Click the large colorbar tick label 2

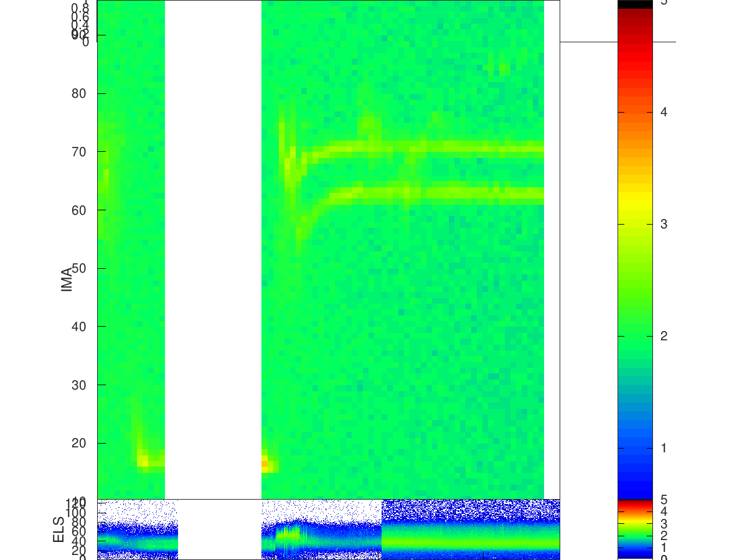click(664, 336)
